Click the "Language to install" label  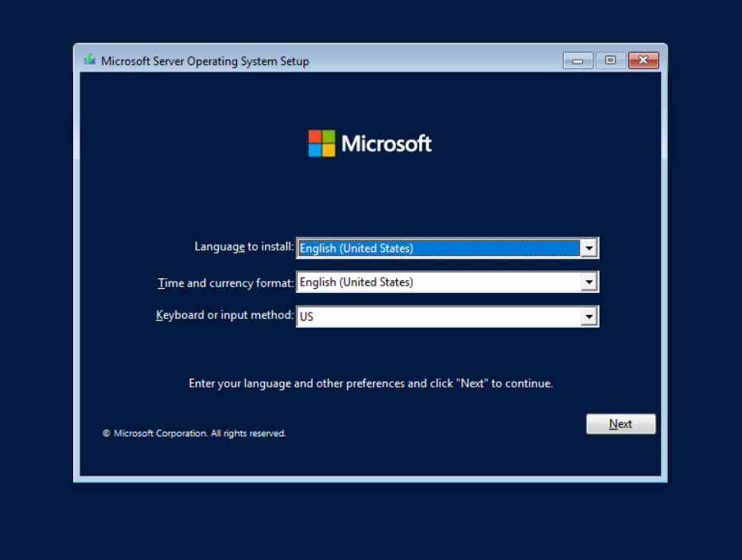tap(243, 247)
